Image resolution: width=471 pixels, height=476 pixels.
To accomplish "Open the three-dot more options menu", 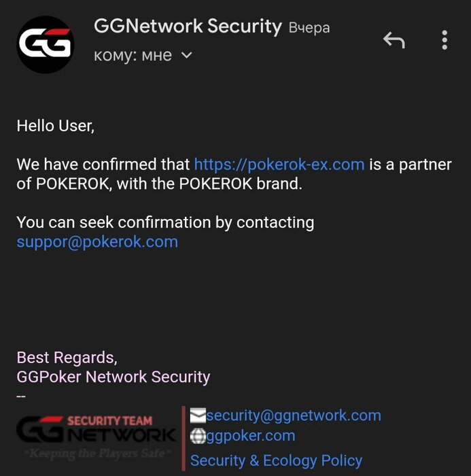I will (x=444, y=40).
